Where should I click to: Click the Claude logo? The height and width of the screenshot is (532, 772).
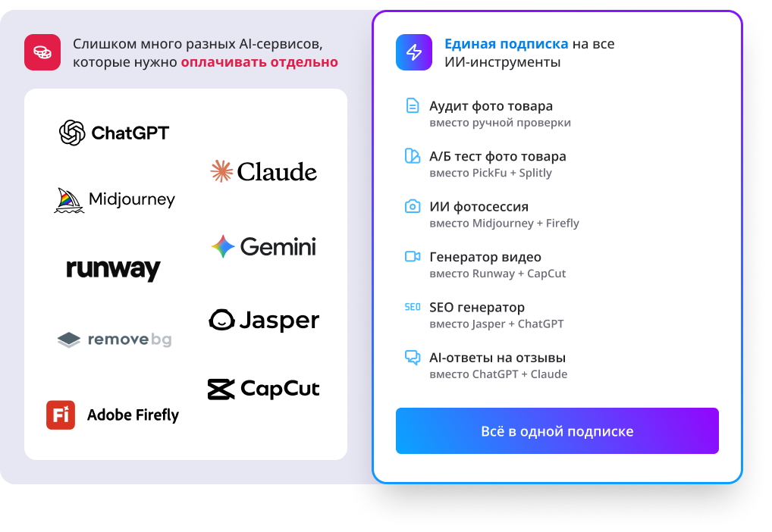tap(263, 172)
